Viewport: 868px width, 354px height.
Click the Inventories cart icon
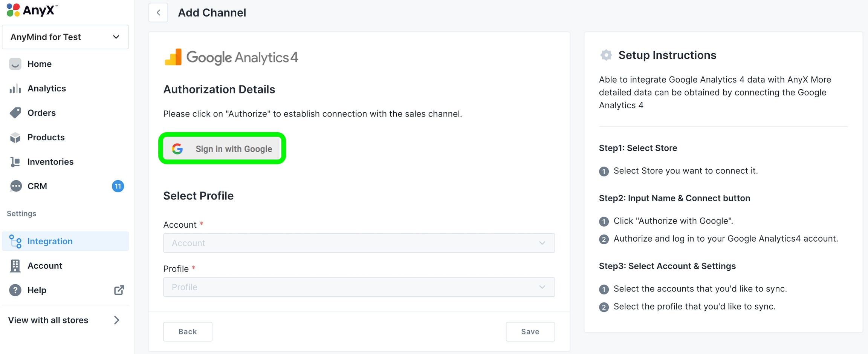tap(15, 162)
